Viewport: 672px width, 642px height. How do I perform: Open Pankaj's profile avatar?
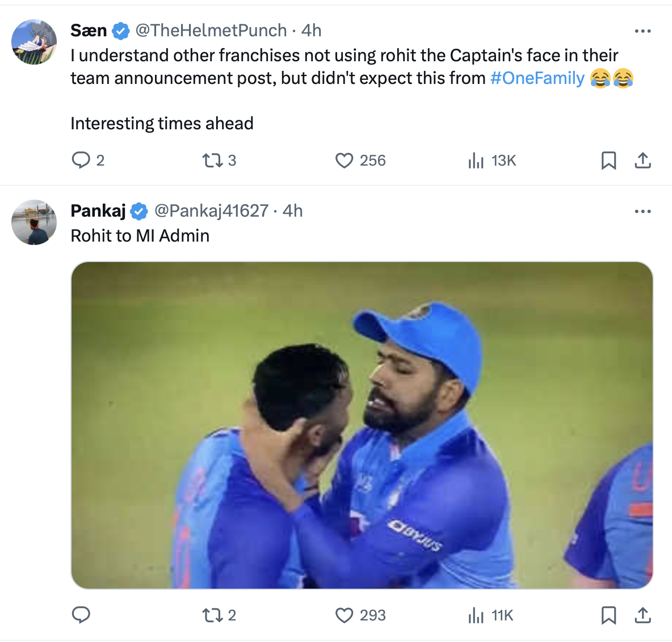click(x=34, y=222)
